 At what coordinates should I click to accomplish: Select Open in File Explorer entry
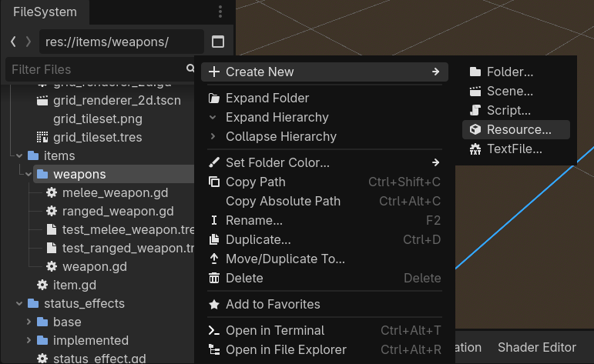tap(324, 349)
